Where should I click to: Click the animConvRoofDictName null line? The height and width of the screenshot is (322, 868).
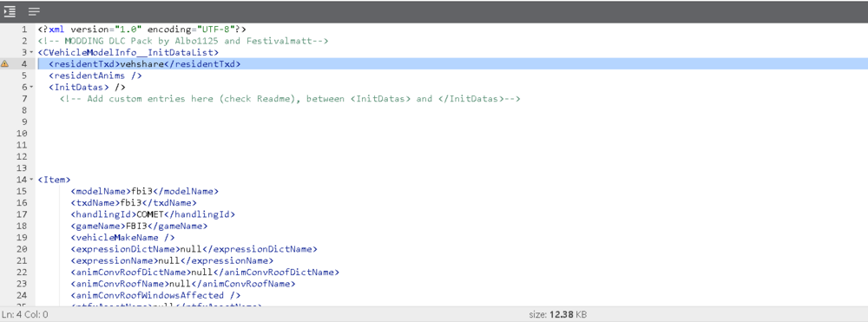205,273
